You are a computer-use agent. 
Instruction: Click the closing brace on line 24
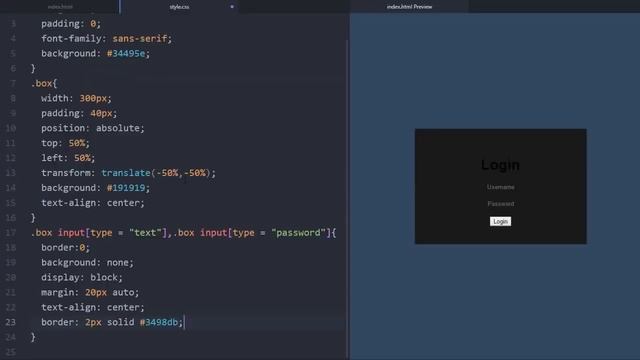(33, 337)
